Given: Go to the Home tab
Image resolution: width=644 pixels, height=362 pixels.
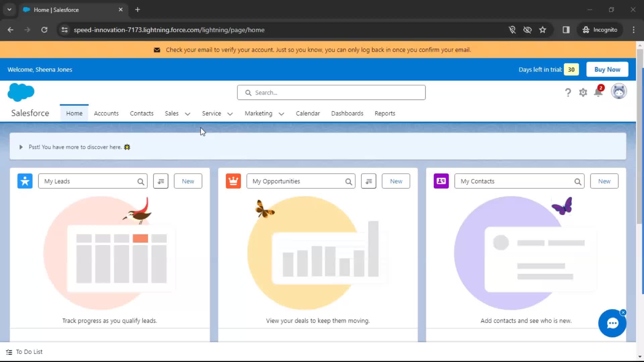Looking at the screenshot, I should [74, 113].
